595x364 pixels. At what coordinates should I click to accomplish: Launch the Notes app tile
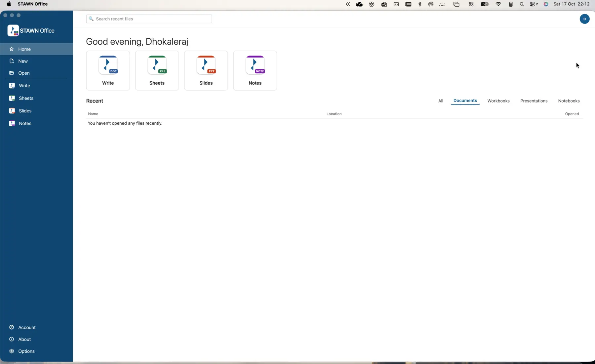[x=255, y=70]
